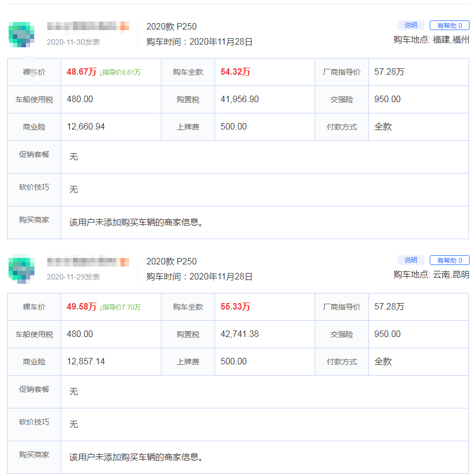
Task: Open avatar of the 2020-11-30 poster
Action: pyautogui.click(x=22, y=34)
